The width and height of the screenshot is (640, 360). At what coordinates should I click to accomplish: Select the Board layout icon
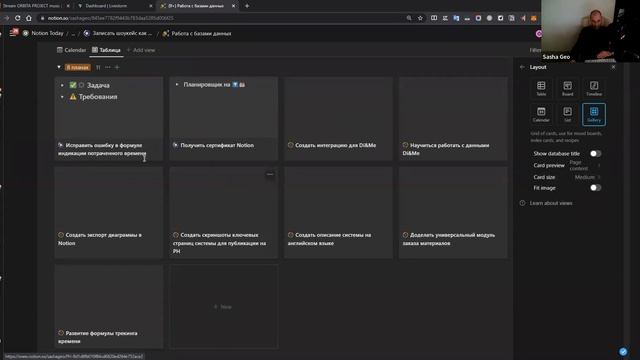[x=567, y=88]
